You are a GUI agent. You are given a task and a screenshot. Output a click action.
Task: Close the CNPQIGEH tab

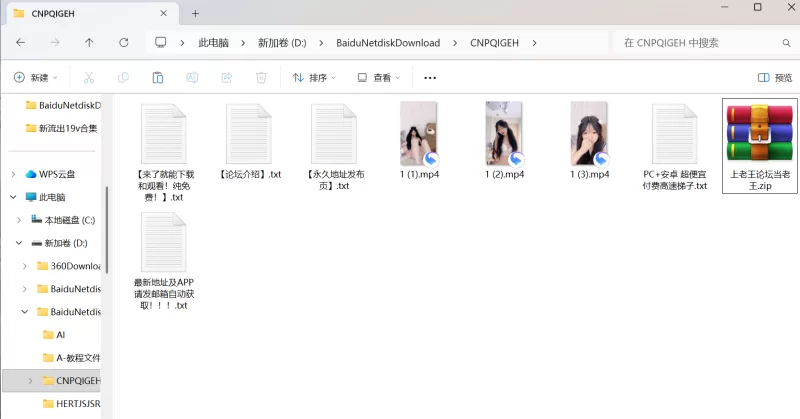point(163,13)
